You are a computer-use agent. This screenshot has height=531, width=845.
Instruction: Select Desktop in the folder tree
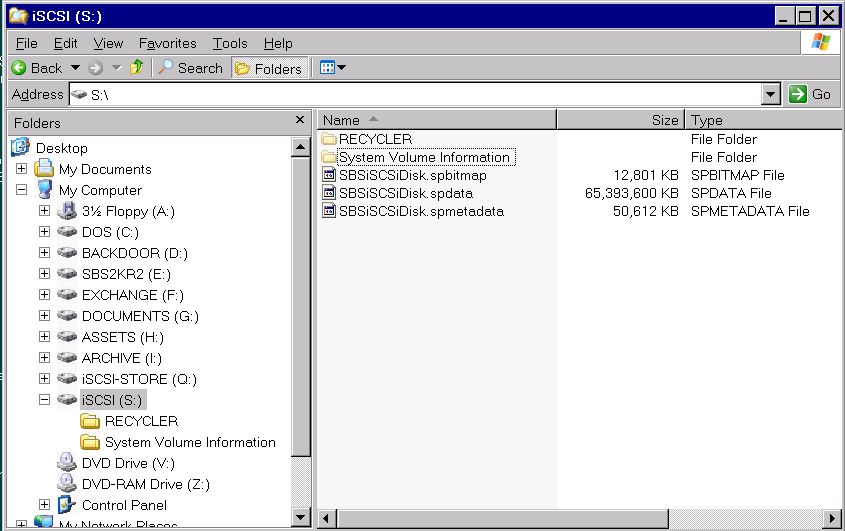pyautogui.click(x=61, y=148)
